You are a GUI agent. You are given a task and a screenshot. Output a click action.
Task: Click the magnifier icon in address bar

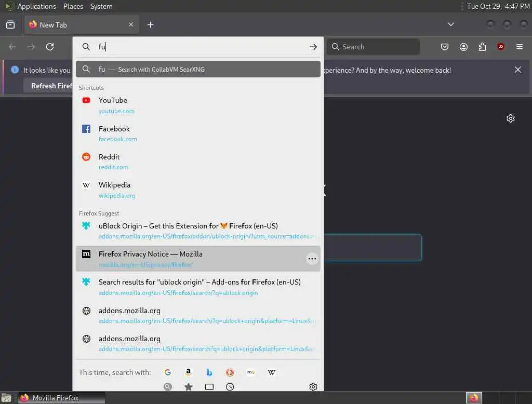pyautogui.click(x=86, y=47)
